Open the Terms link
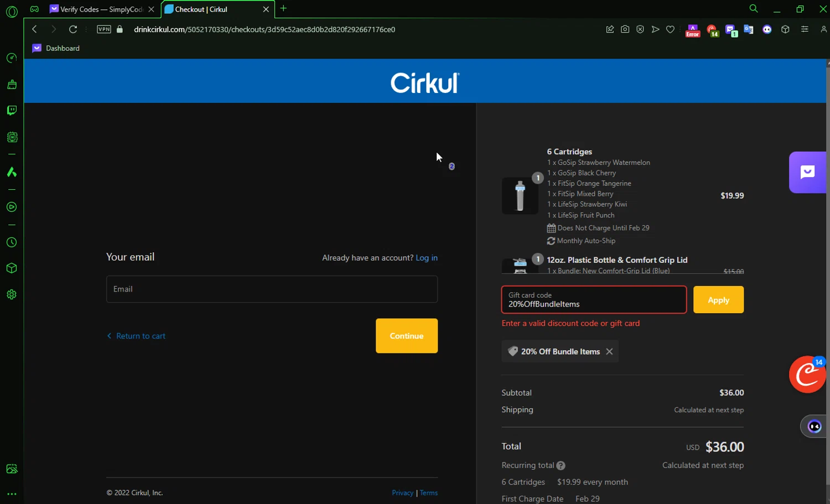 pos(429,493)
